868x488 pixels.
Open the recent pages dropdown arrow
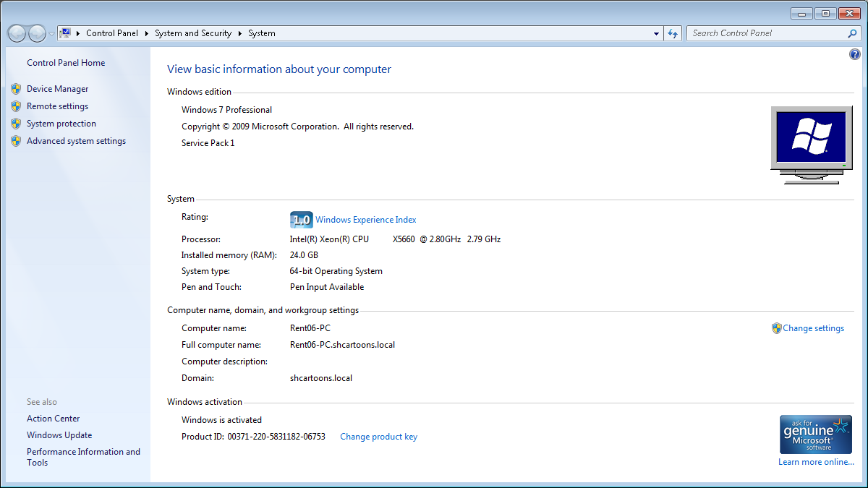coord(51,34)
